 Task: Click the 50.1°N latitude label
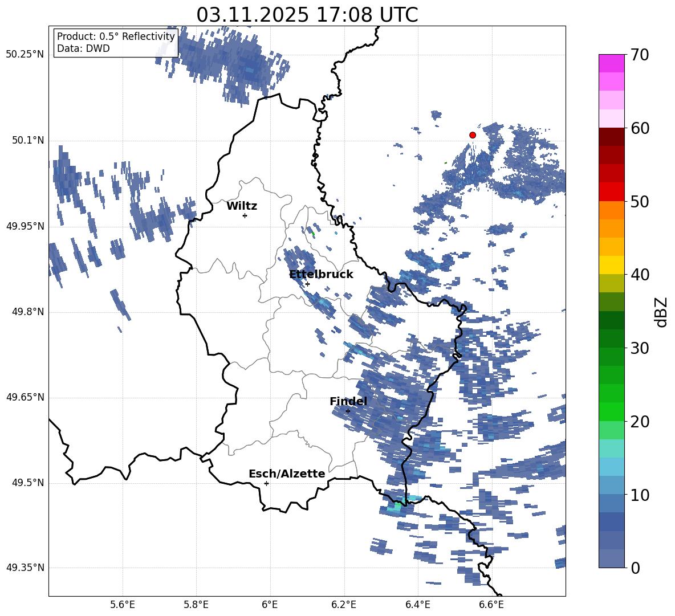click(28, 140)
